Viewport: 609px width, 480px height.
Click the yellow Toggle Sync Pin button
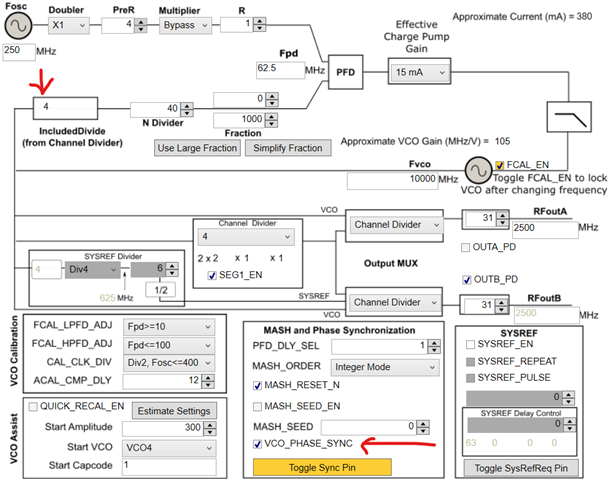[x=322, y=467]
